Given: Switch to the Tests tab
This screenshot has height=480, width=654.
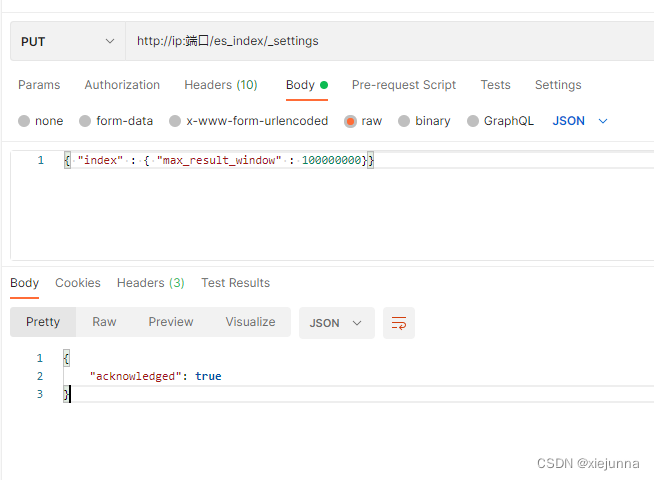Looking at the screenshot, I should click(x=496, y=85).
